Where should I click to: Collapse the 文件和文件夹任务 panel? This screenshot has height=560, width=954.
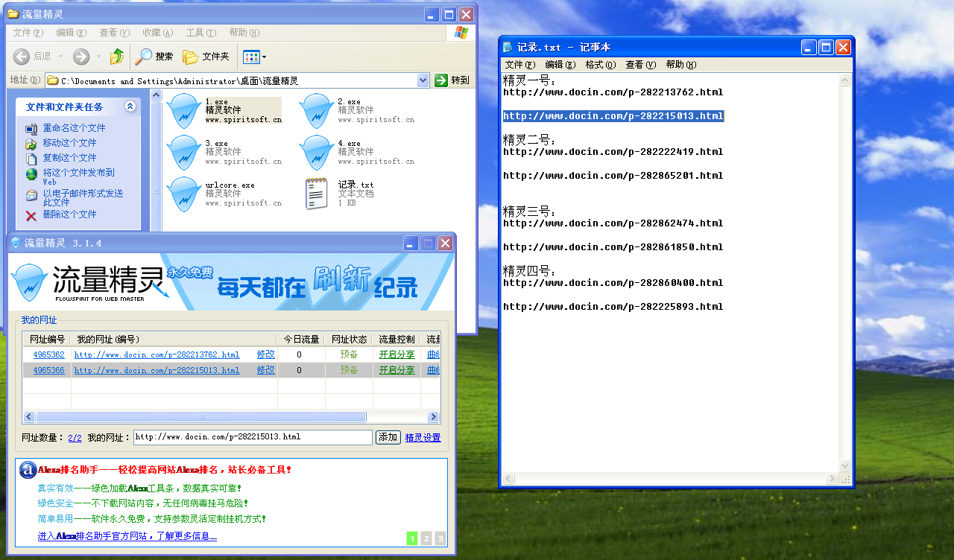pos(130,106)
